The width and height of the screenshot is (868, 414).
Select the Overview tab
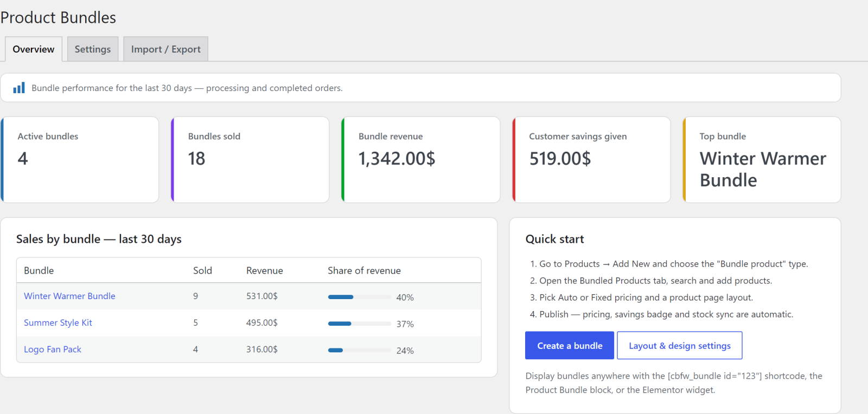pos(34,49)
